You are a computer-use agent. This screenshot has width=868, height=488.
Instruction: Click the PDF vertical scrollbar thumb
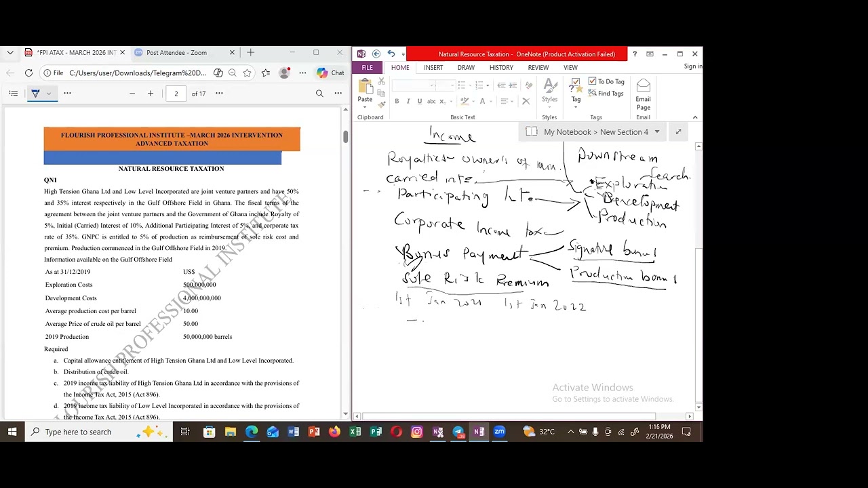pos(345,136)
